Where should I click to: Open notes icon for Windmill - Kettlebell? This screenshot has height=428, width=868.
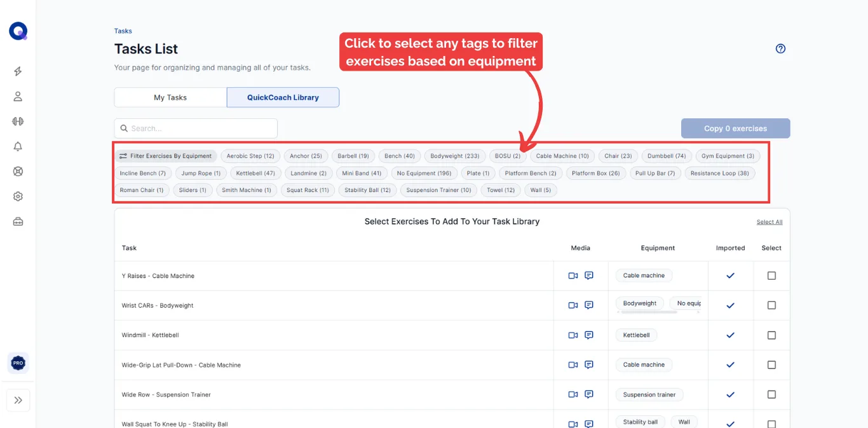click(x=589, y=335)
